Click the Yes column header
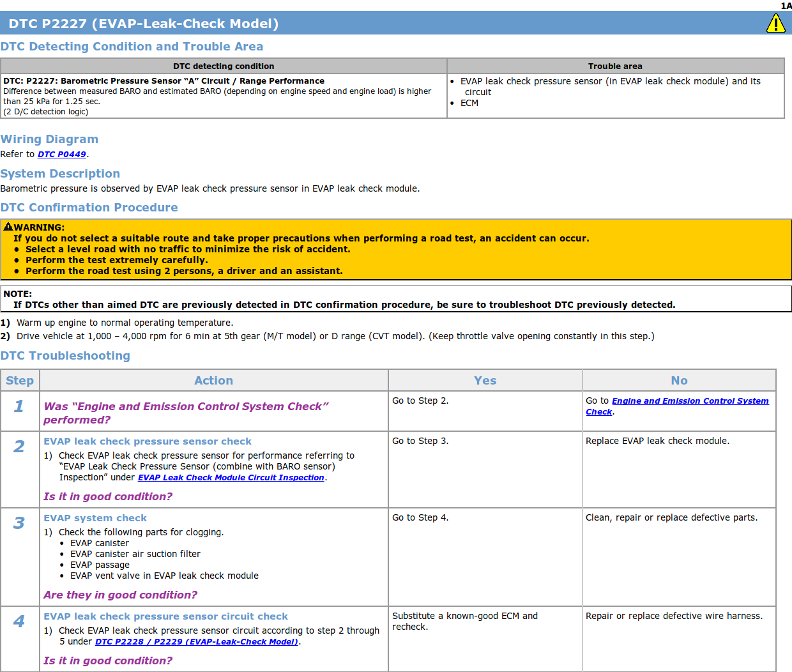Screen dimensions: 792x672 pyautogui.click(x=485, y=381)
